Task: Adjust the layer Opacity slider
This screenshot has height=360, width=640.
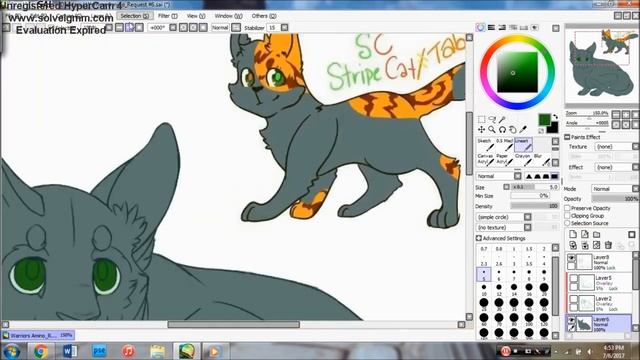Action: click(616, 199)
